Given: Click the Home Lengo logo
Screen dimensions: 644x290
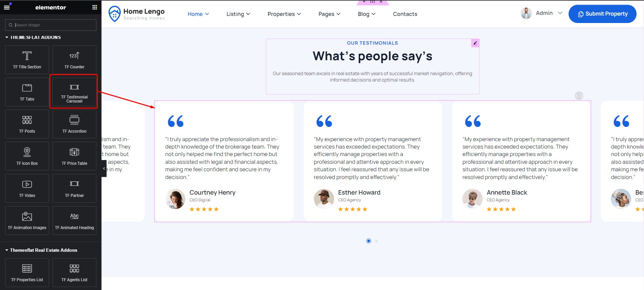Looking at the screenshot, I should 137,14.
